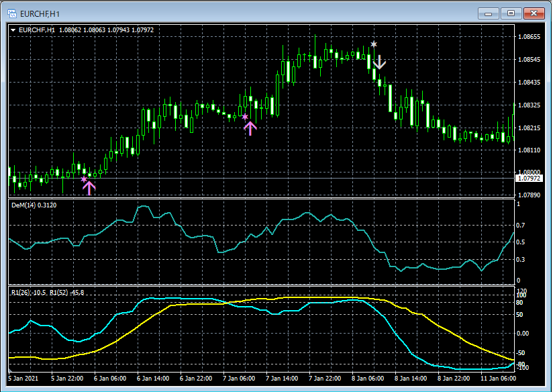Click the chart shift triangle on the time axis
553x392 pixels.
click(11, 370)
